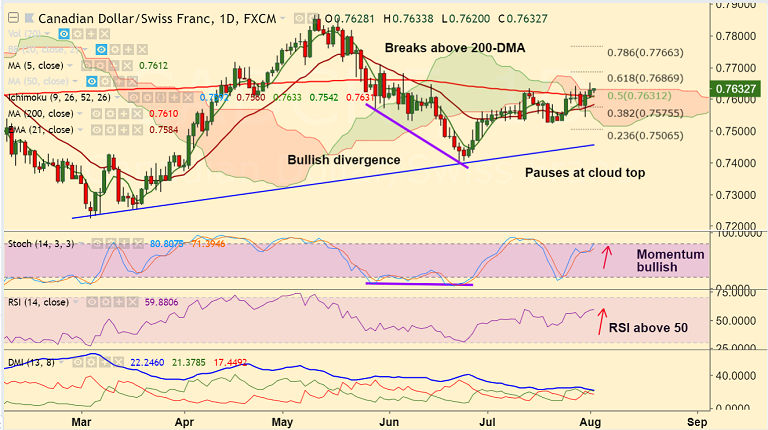Click the flag icon beside the symbol title
Screen dimensions: 768x430
click(29, 18)
